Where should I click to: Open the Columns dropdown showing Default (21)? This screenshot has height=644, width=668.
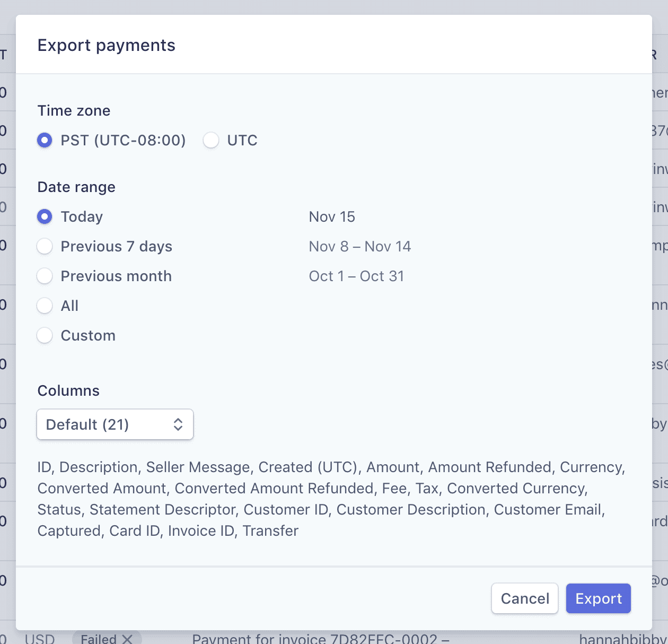point(115,424)
